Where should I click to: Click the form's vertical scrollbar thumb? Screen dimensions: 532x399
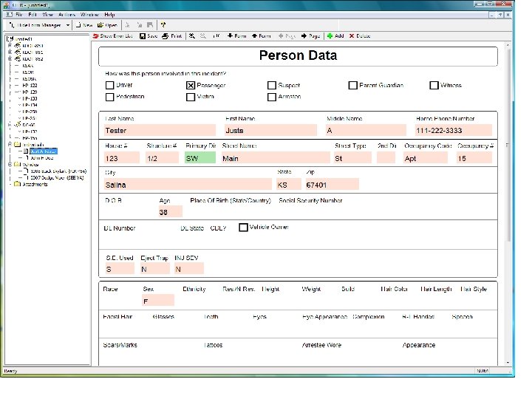(508, 146)
